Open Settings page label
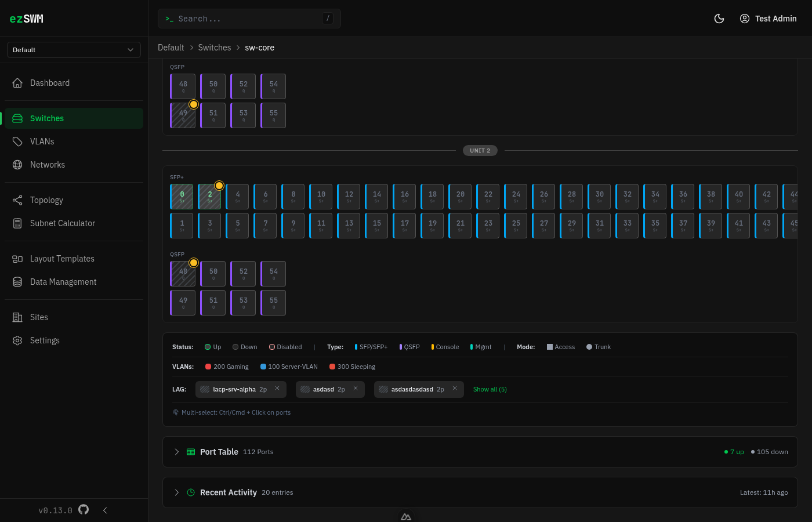 pyautogui.click(x=45, y=340)
